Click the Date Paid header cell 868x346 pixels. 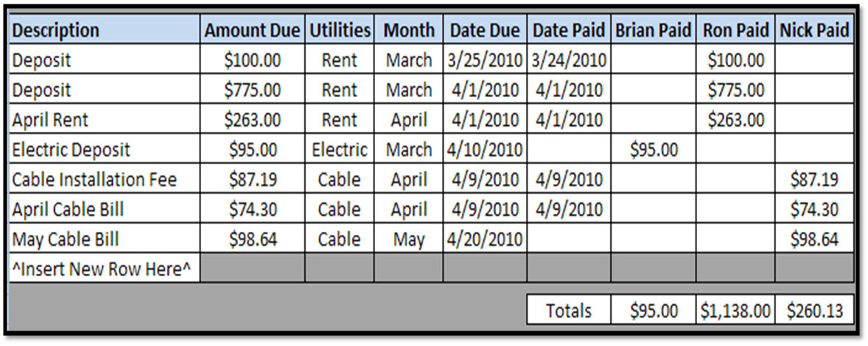click(x=569, y=30)
